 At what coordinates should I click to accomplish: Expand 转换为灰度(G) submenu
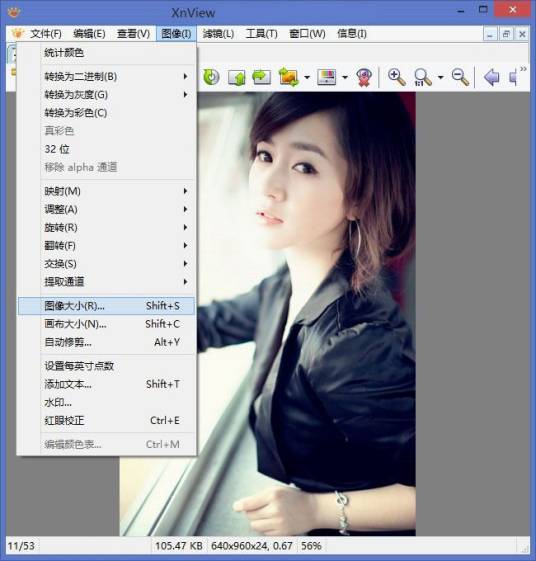point(106,95)
